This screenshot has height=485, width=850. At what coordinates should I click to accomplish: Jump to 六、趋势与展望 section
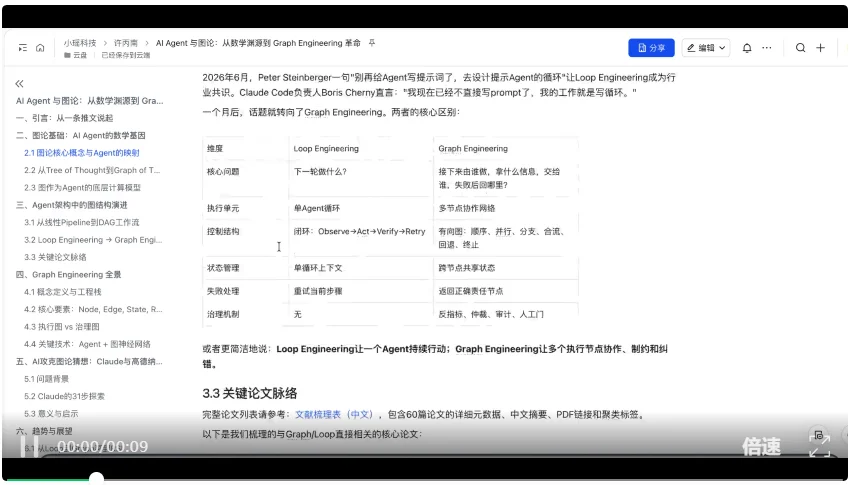(x=44, y=431)
